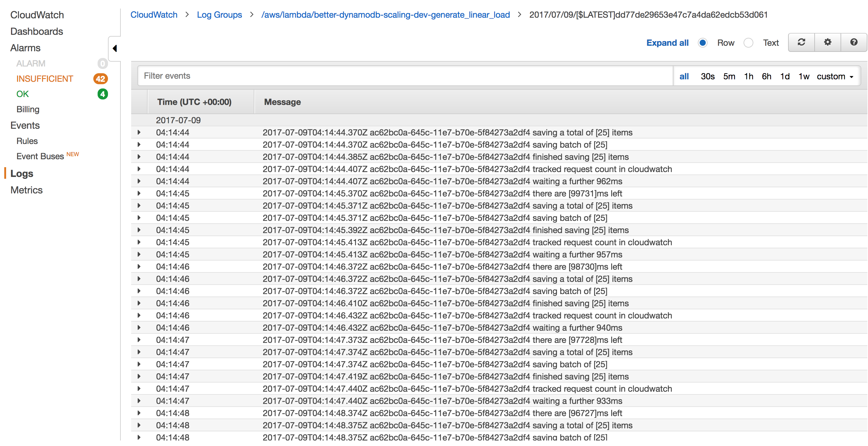The height and width of the screenshot is (446, 868).
Task: Select the 1h time range option
Action: [748, 77]
